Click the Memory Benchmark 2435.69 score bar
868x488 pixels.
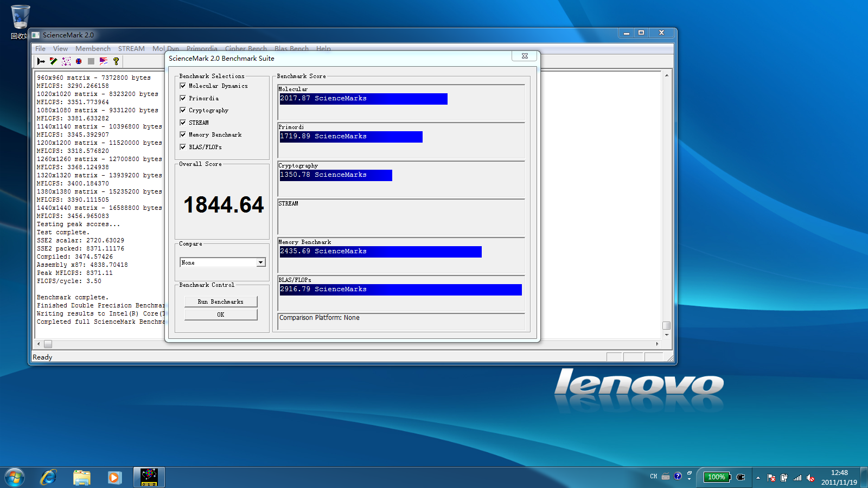pos(380,252)
